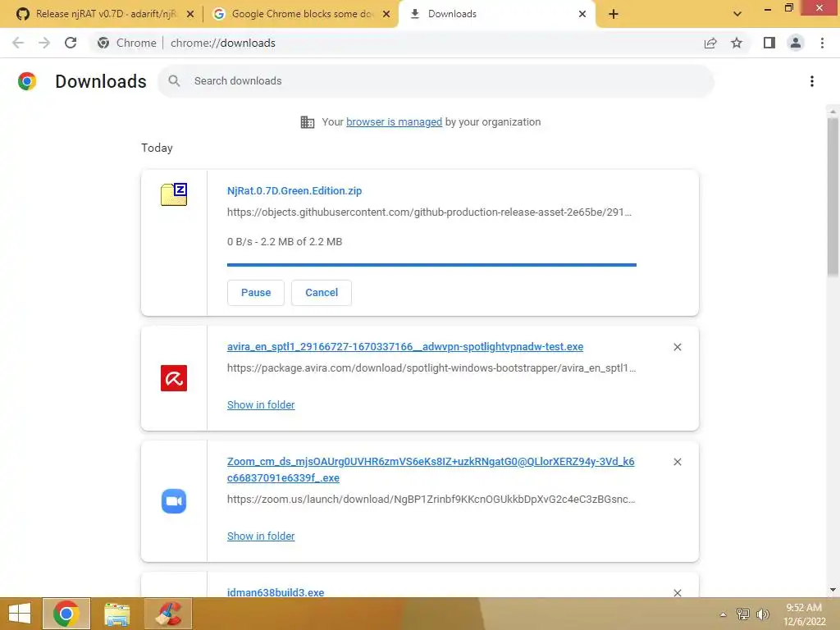Click the Today date heading
The width and height of the screenshot is (840, 630).
click(x=157, y=148)
